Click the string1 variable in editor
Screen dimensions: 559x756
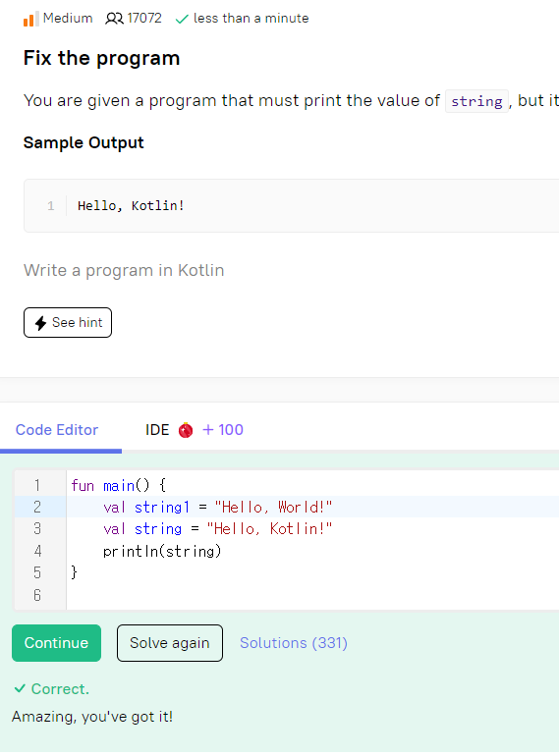pyautogui.click(x=162, y=507)
